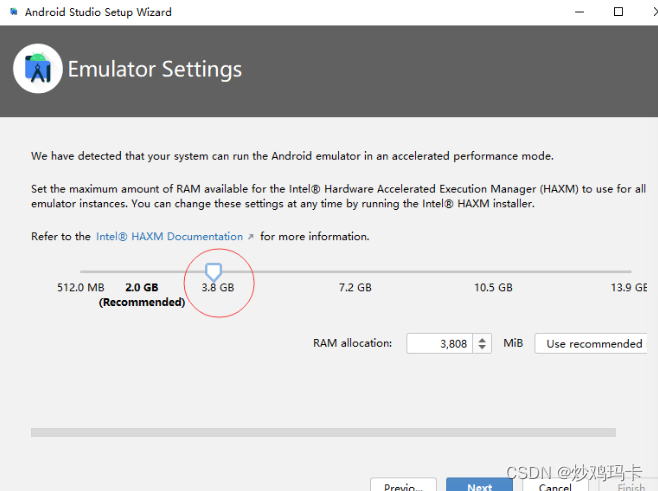658x491 pixels.
Task: Click the Android Studio logo in header
Action: pyautogui.click(x=38, y=69)
